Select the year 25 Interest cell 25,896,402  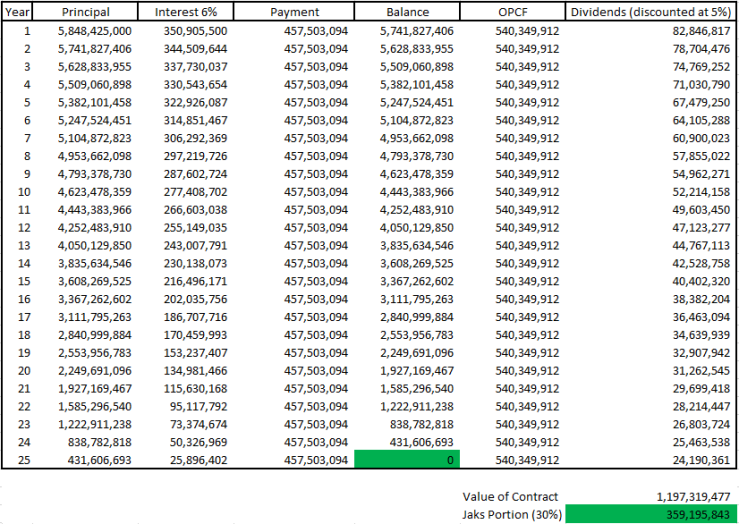click(193, 459)
